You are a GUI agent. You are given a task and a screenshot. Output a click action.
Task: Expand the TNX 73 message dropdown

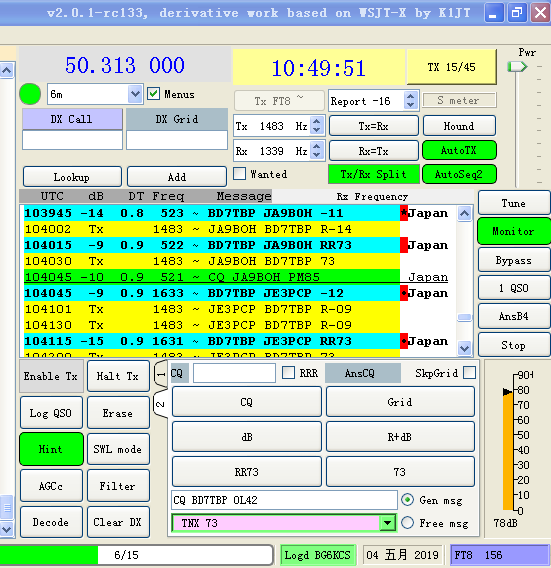point(387,523)
